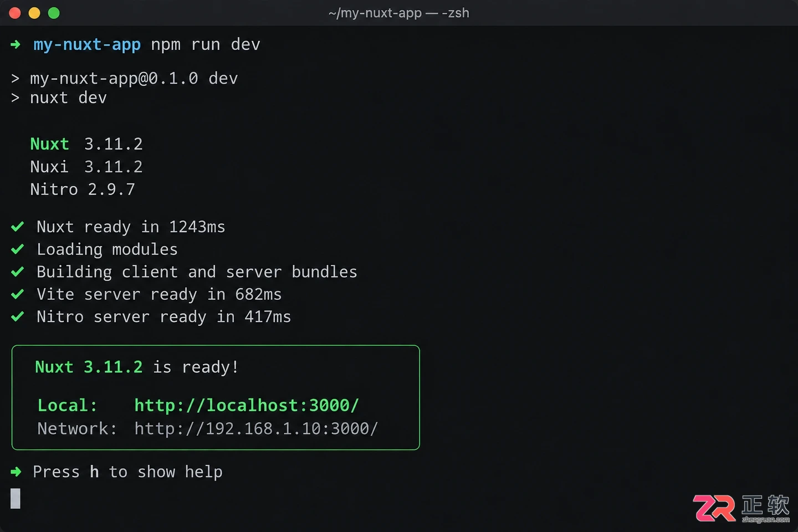The width and height of the screenshot is (798, 532).
Task: Select 'Building client and server bundles' text
Action: 197,272
